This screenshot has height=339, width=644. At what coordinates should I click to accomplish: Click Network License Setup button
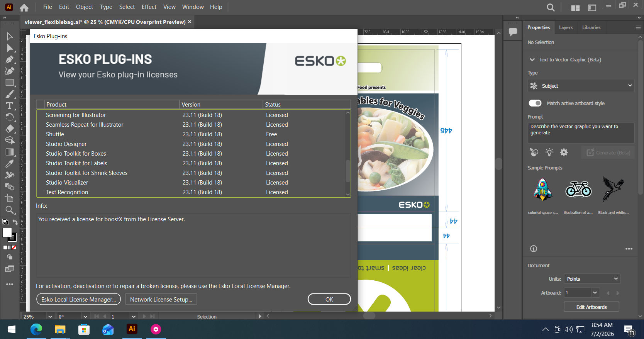[x=161, y=299]
